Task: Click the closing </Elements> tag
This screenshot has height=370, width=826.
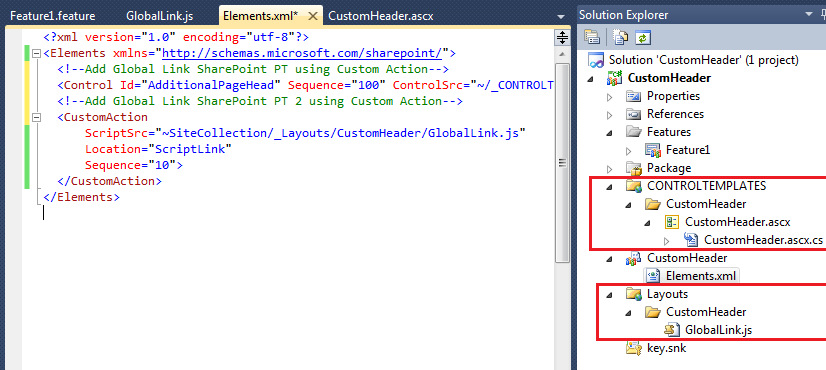Action: pyautogui.click(x=82, y=198)
